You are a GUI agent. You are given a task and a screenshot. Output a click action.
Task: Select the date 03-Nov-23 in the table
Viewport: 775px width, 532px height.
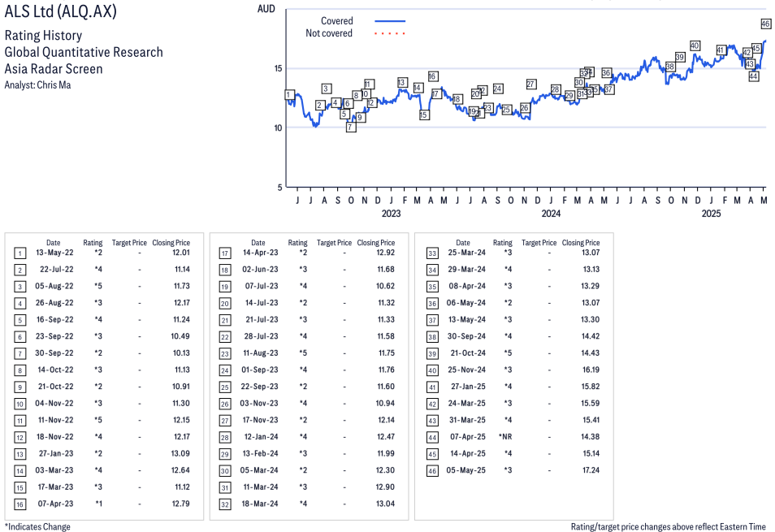pos(259,403)
